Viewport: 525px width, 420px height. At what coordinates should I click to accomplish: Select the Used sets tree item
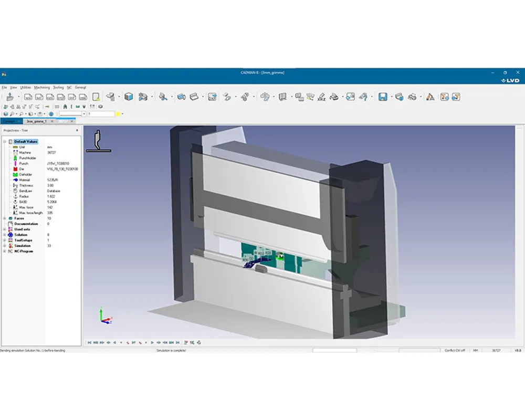tap(22, 229)
